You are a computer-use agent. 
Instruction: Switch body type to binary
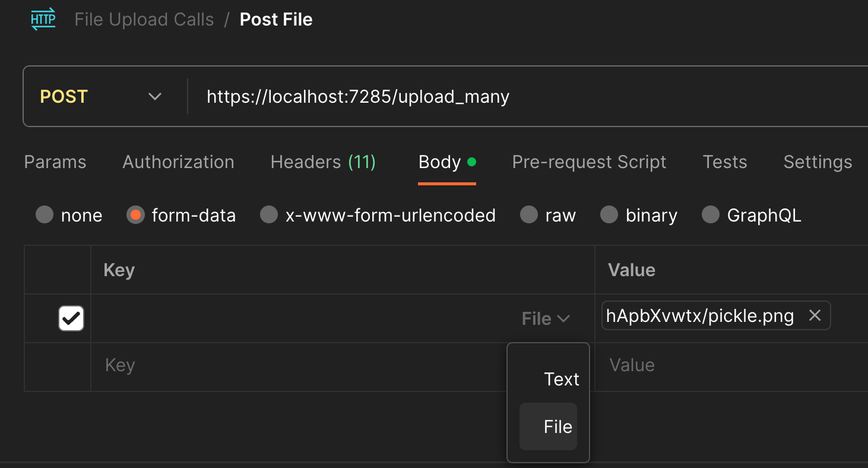point(609,215)
